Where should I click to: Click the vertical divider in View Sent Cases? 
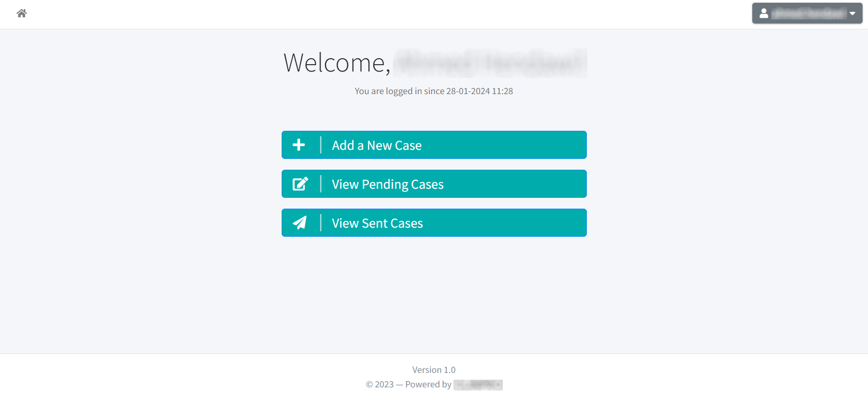[321, 223]
